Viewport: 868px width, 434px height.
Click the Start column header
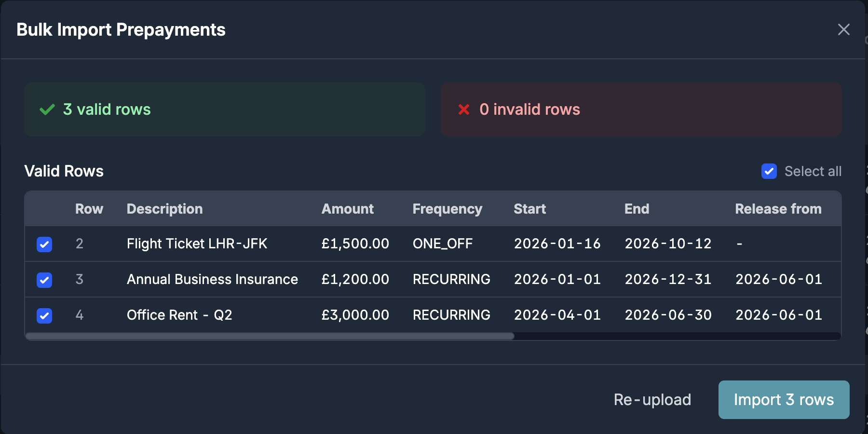pyautogui.click(x=529, y=209)
